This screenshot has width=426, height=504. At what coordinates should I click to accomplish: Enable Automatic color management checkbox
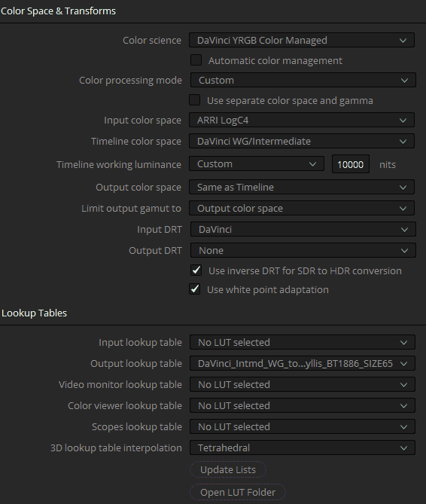click(196, 60)
